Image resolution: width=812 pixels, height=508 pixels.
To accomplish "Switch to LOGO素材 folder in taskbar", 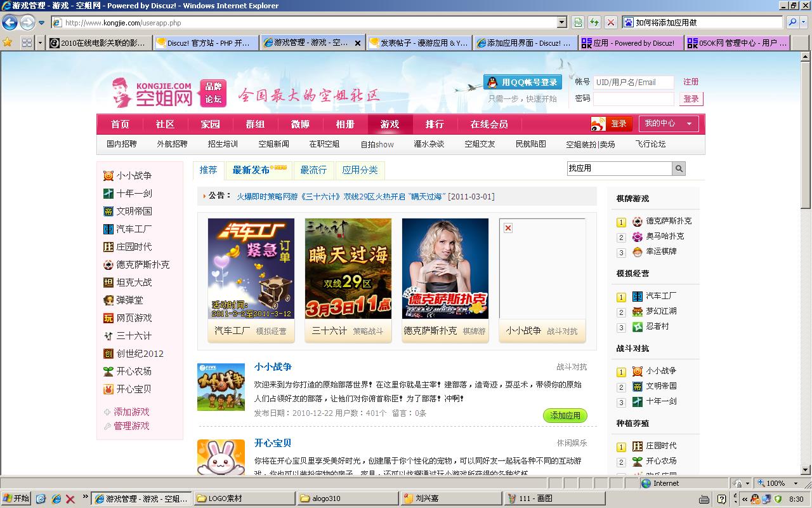I will (245, 498).
